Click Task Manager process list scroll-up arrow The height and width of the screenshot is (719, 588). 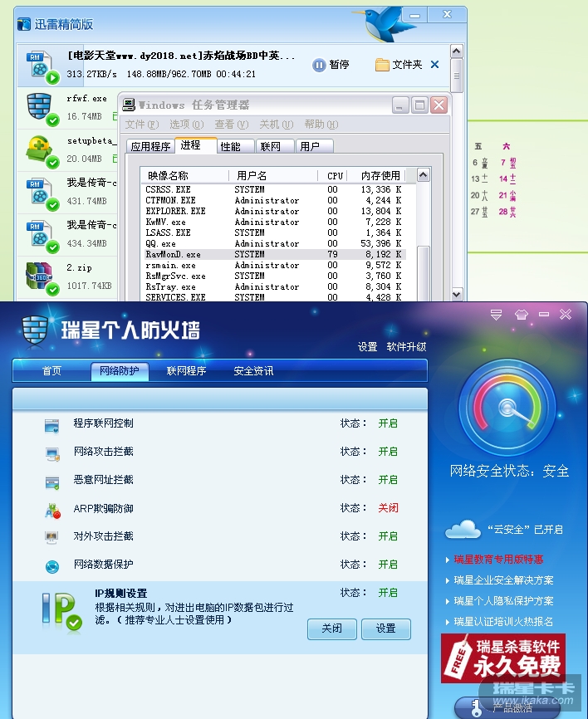423,174
